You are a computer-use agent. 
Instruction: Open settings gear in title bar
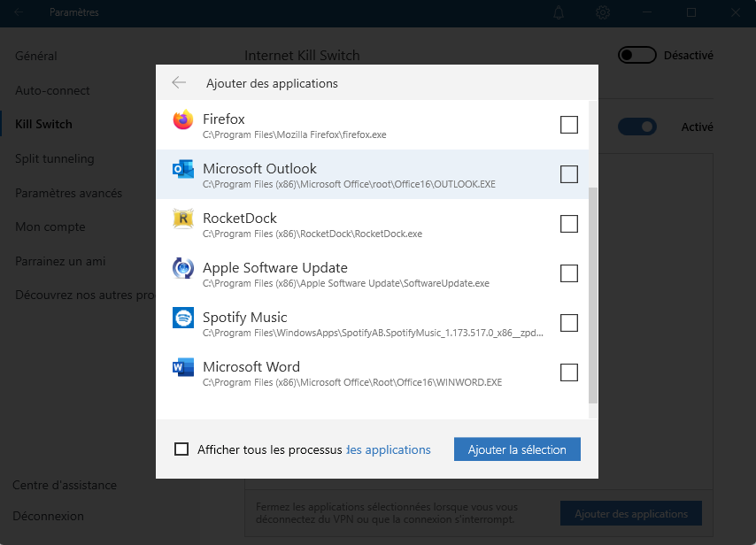pyautogui.click(x=603, y=12)
